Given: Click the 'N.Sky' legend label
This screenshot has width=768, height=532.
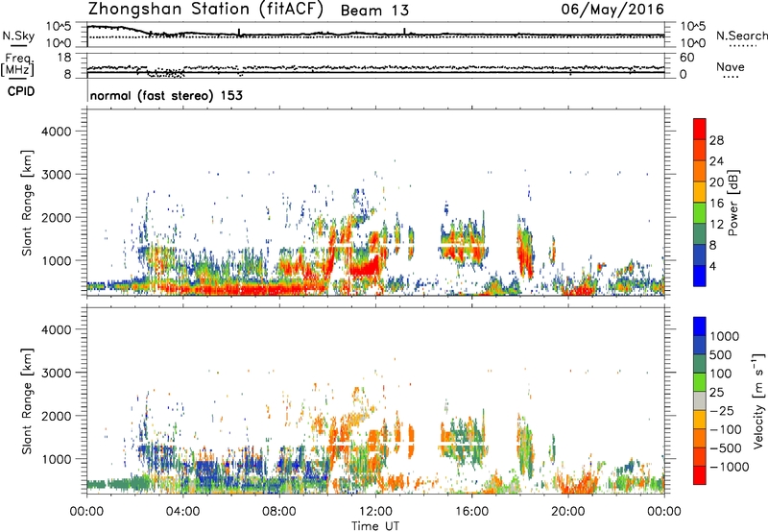Looking at the screenshot, I should point(18,36).
